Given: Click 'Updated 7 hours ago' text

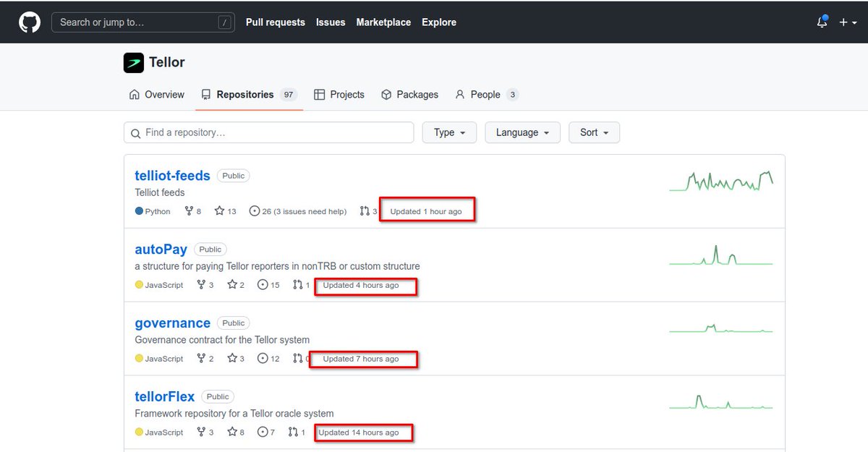Looking at the screenshot, I should click(x=361, y=359).
